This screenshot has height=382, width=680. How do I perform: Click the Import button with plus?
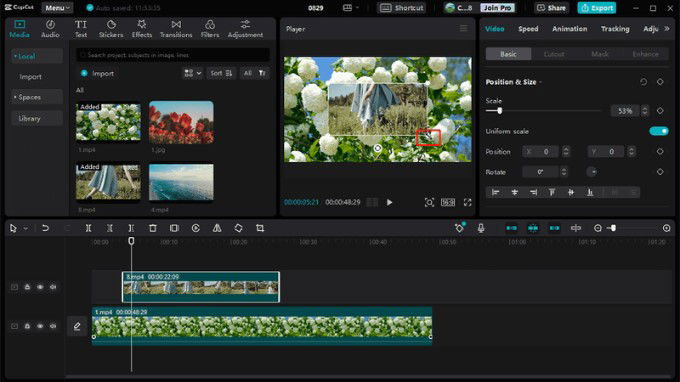(97, 73)
